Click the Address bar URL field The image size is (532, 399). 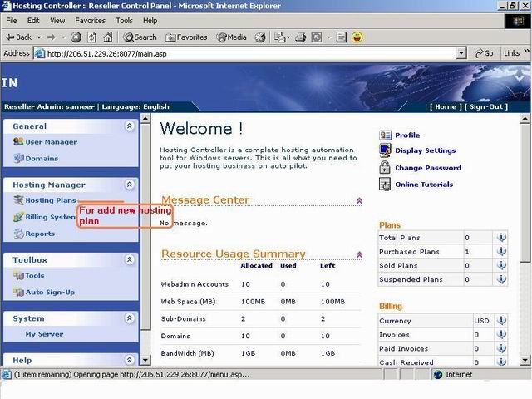249,53
